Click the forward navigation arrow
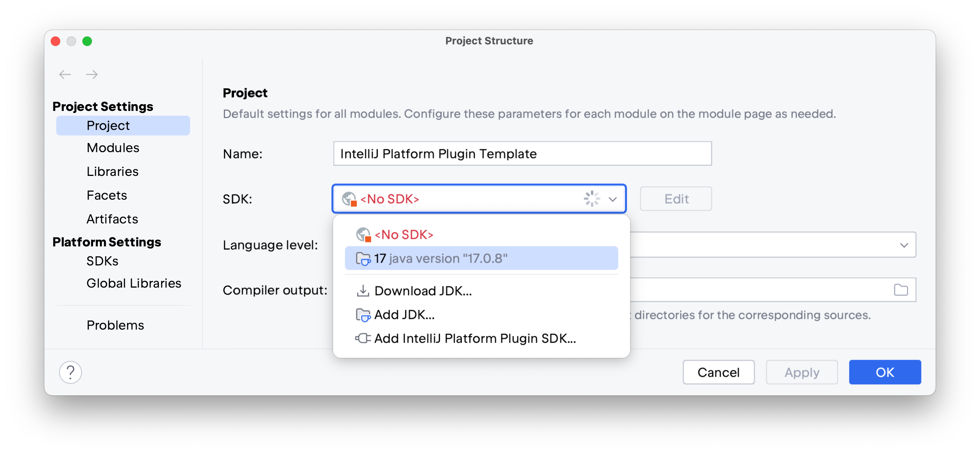The height and width of the screenshot is (454, 980). click(92, 74)
